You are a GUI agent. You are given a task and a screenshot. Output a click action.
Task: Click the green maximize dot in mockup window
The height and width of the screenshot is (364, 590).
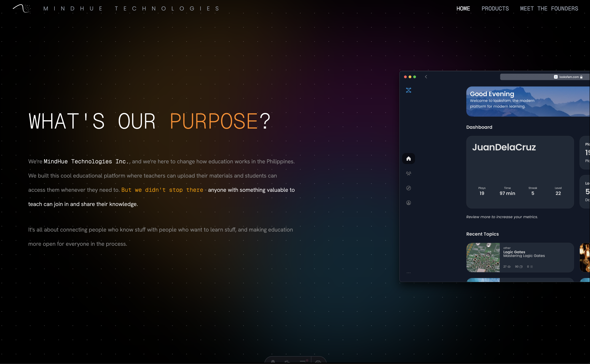[x=415, y=77]
